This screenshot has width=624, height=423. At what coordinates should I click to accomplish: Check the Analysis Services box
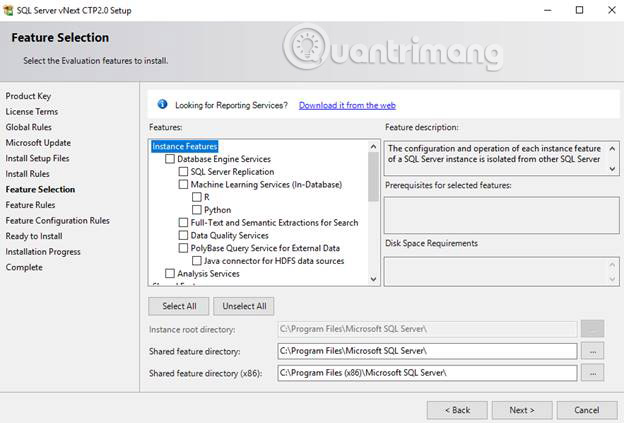coord(170,273)
